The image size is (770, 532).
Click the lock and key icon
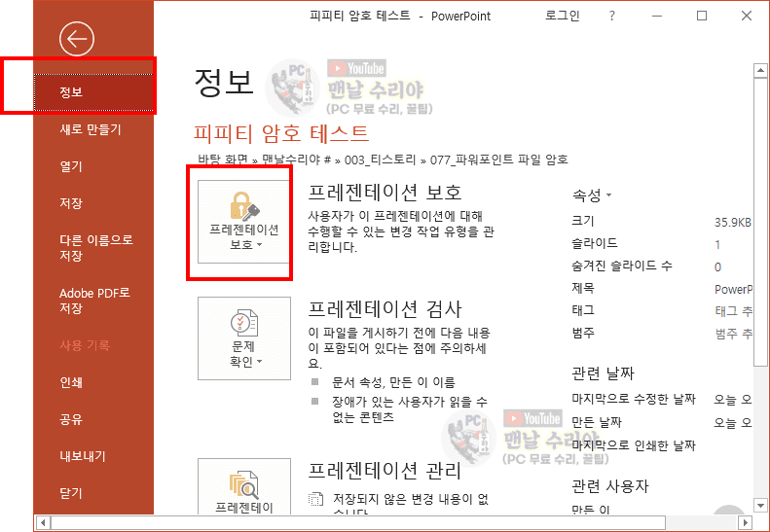(x=244, y=205)
